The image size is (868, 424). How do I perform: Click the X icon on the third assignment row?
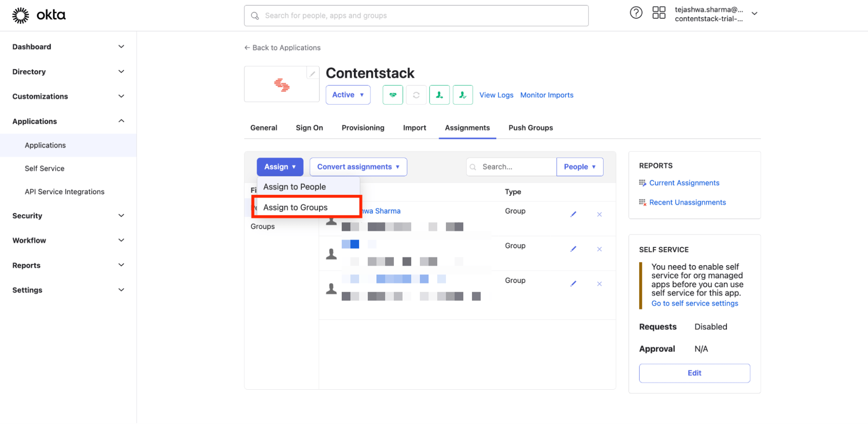(599, 284)
